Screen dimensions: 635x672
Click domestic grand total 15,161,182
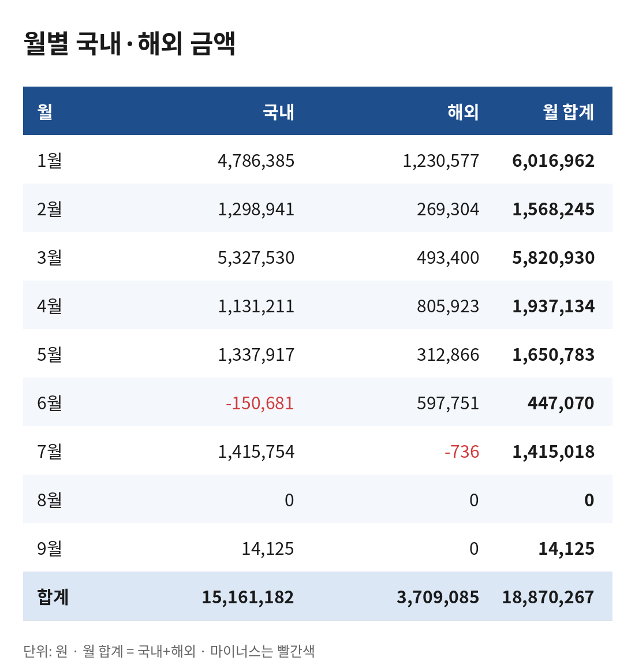248,597
